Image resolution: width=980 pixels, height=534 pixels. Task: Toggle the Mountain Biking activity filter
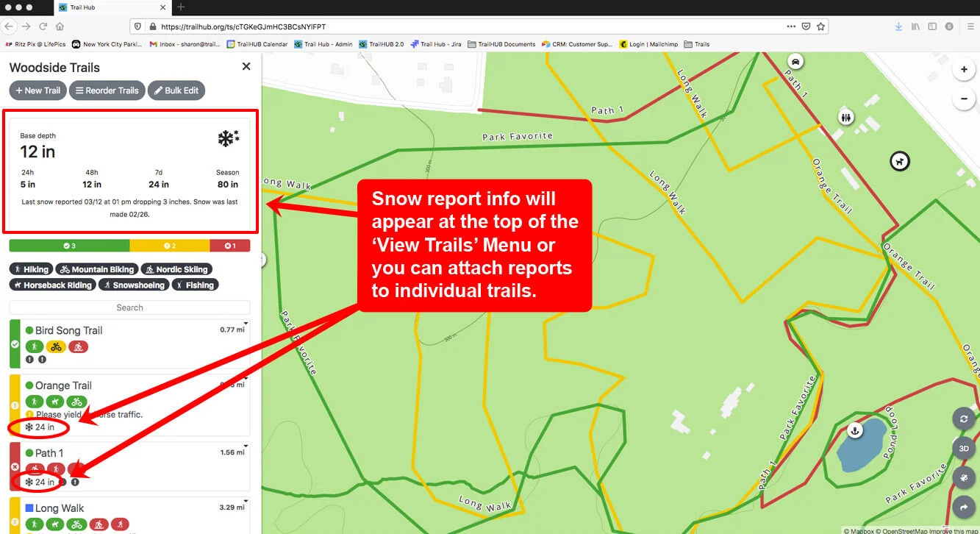(96, 269)
